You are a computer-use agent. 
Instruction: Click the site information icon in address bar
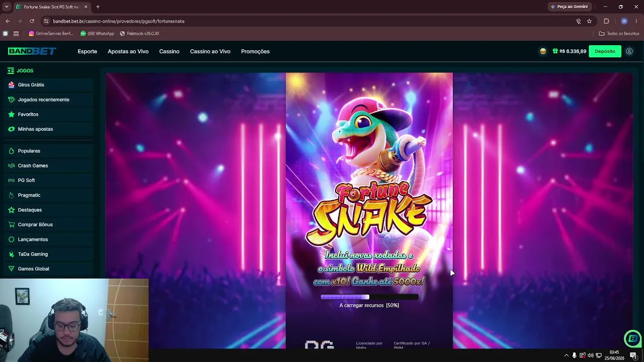click(46, 21)
